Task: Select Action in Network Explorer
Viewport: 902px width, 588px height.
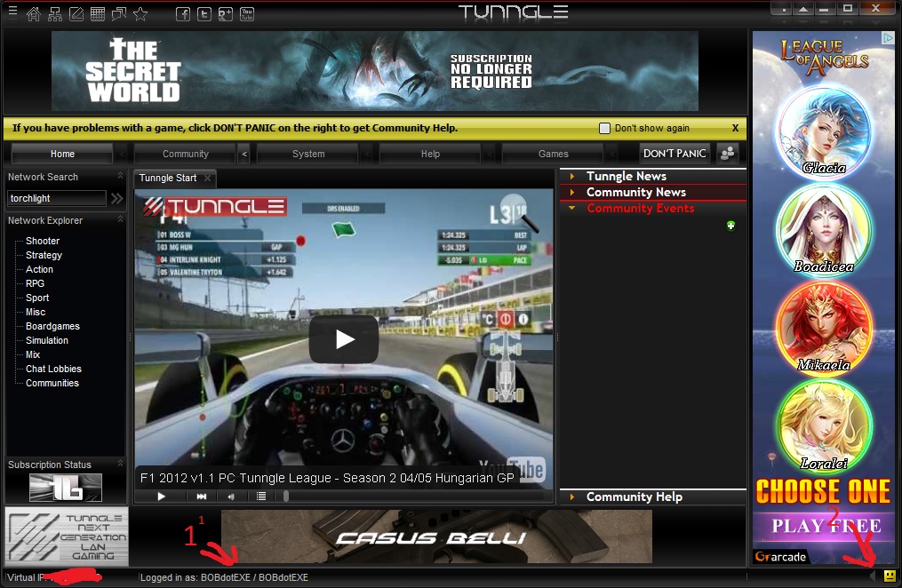Action: pyautogui.click(x=39, y=269)
